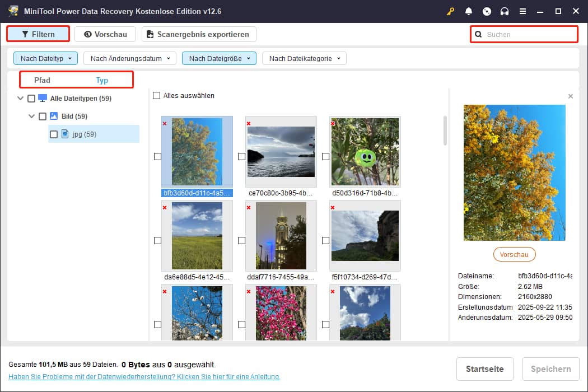Screen dimensions: 588x392
Task: Click the jpg file type icon
Action: click(x=65, y=134)
